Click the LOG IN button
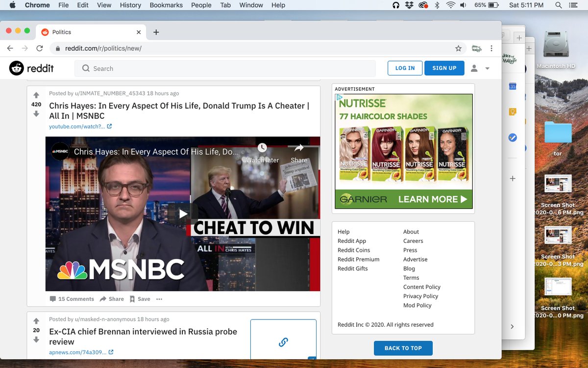Screen dimensions: 588x368 [x=405, y=68]
